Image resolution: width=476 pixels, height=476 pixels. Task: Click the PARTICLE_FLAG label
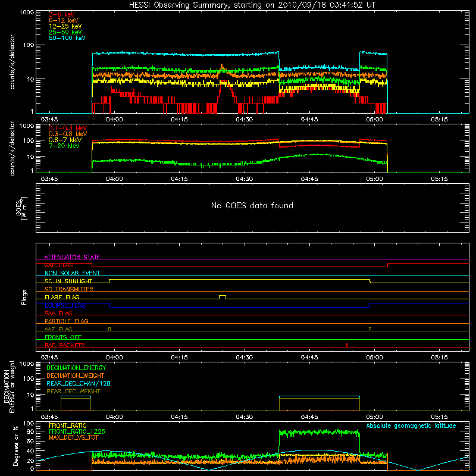click(67, 321)
